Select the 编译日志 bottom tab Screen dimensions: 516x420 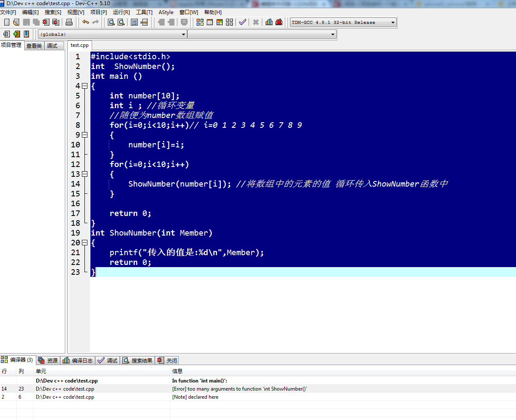pos(78,360)
